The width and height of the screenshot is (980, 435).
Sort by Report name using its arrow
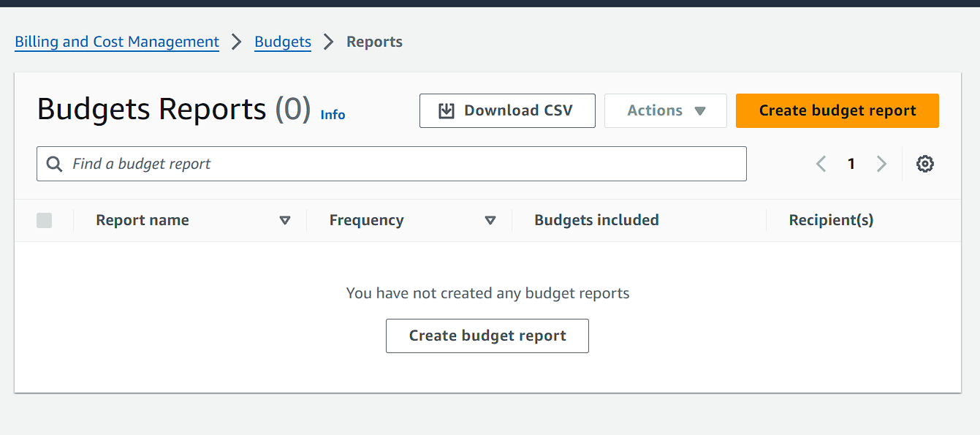[x=285, y=220]
